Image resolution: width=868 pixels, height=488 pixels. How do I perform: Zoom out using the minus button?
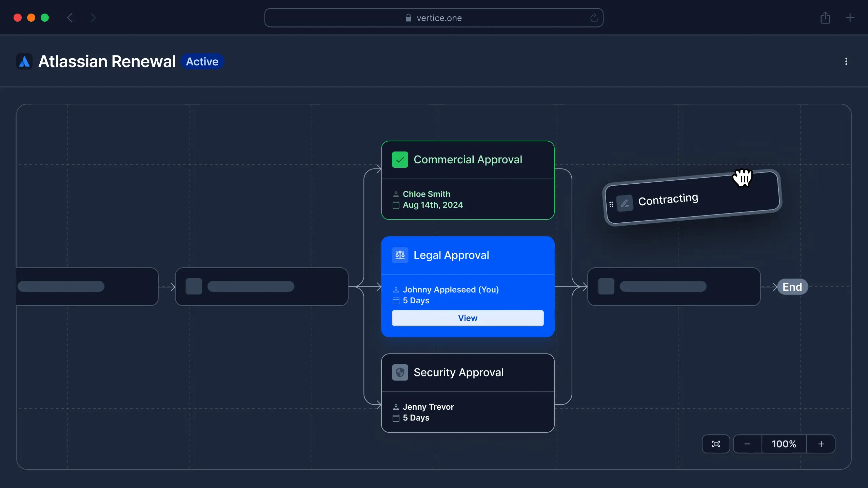(x=747, y=444)
